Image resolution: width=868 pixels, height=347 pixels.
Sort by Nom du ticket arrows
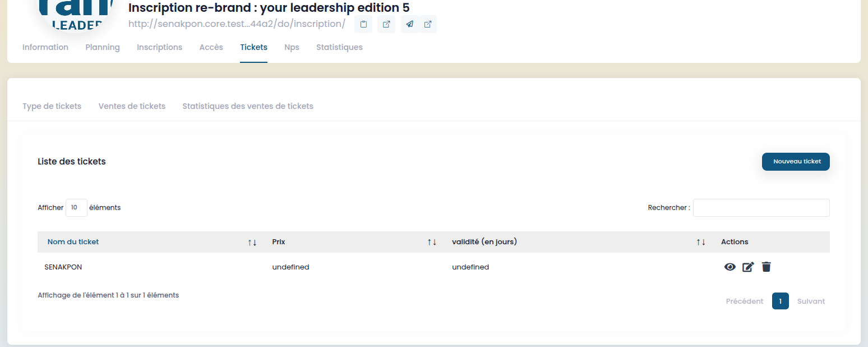[x=252, y=242]
